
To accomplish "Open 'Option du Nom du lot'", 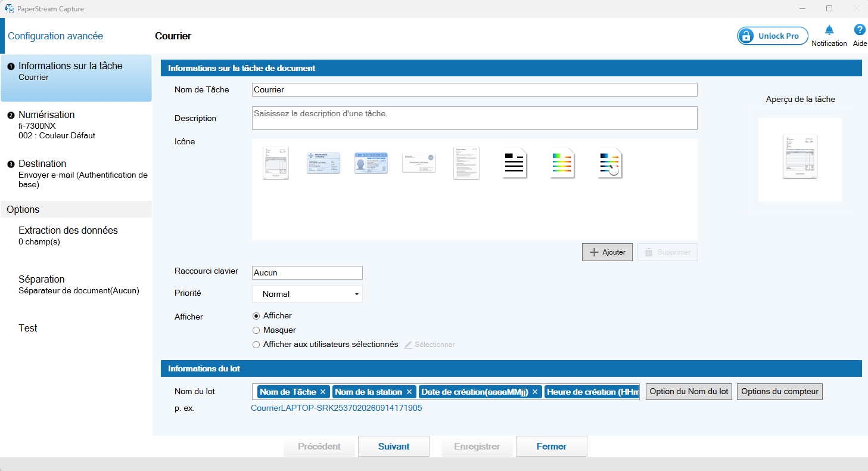I will coord(689,392).
